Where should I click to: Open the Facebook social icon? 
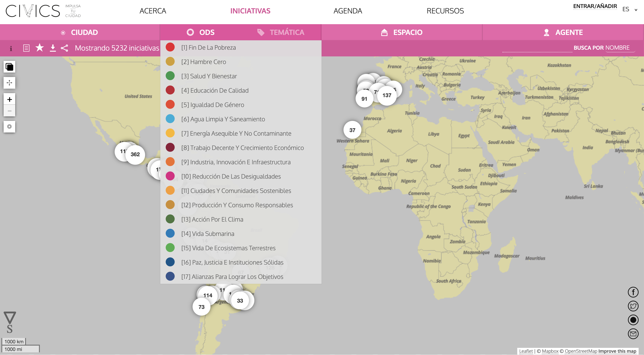point(633,292)
